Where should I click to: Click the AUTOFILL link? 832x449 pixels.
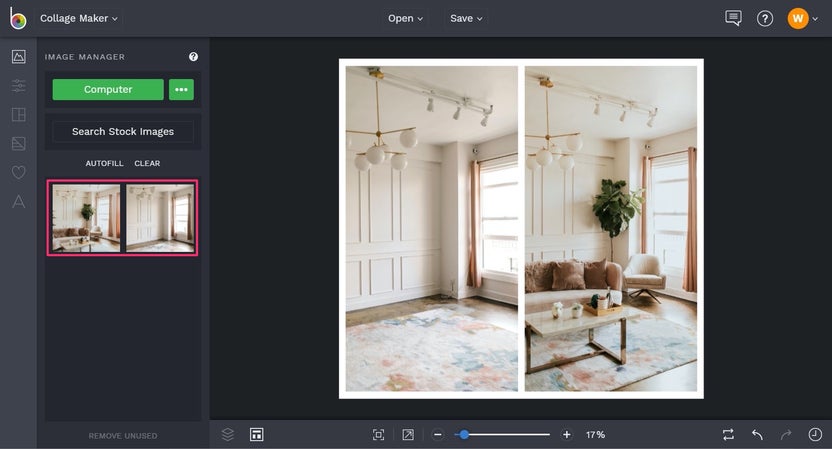click(x=104, y=163)
